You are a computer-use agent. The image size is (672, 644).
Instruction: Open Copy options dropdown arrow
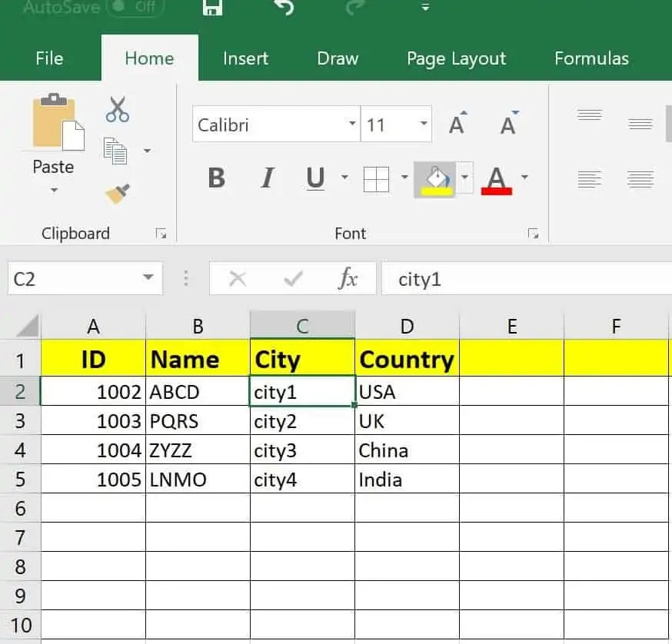[148, 151]
